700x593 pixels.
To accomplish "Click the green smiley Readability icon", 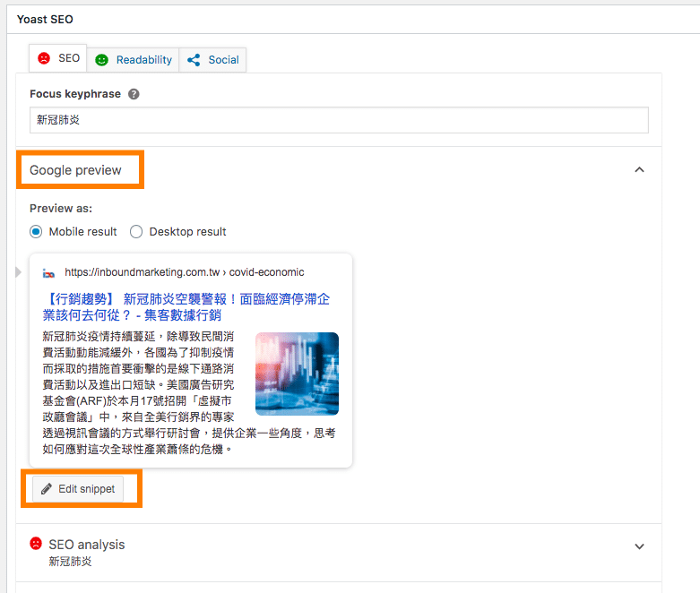I will [x=102, y=60].
